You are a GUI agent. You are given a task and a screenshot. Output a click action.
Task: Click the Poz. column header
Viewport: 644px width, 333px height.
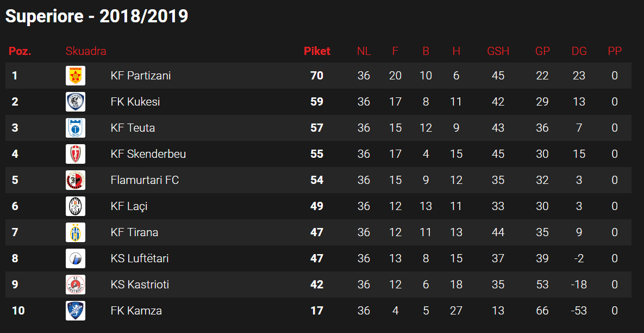tap(20, 51)
